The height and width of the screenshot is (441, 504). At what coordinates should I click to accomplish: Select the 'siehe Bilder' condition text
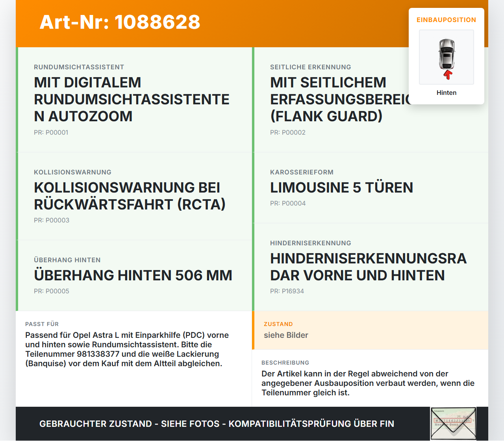[x=286, y=335]
